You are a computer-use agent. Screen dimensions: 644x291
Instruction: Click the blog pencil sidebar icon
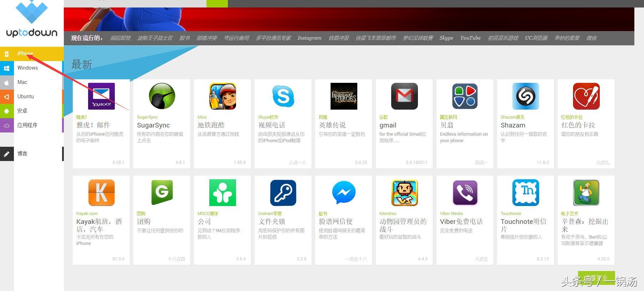[x=7, y=154]
